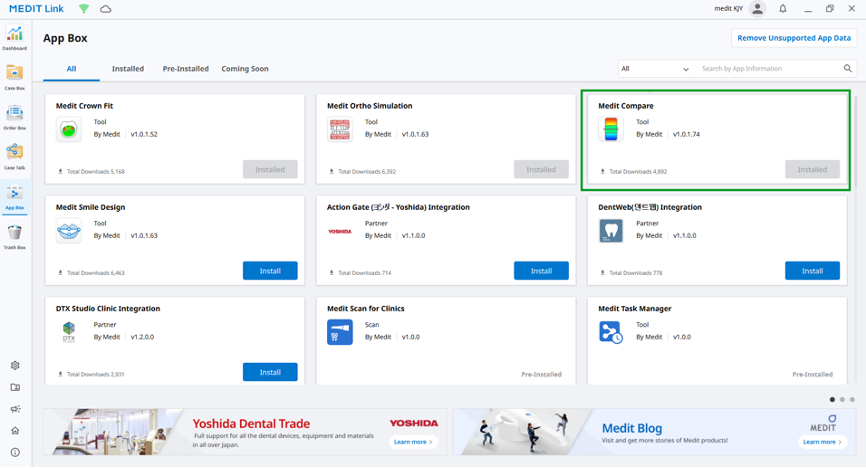
Task: Open the All category filter dropdown
Action: pyautogui.click(x=655, y=69)
